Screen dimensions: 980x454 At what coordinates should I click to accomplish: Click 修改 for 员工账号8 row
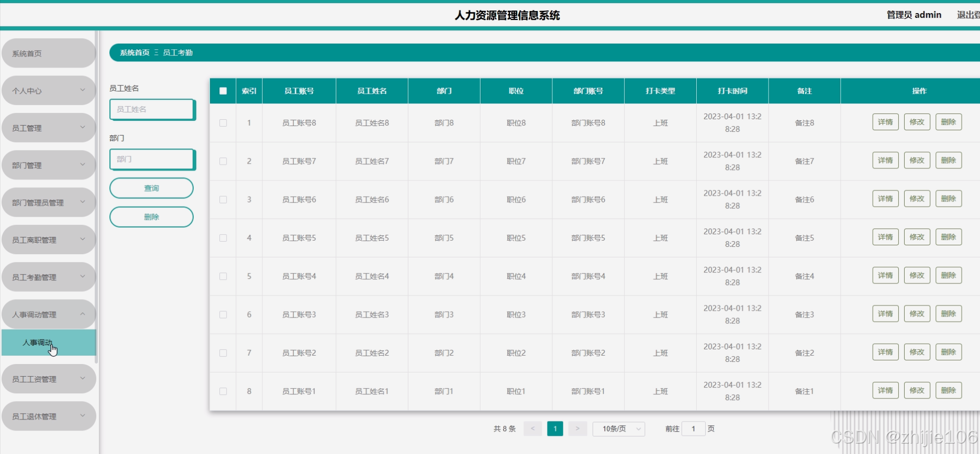[x=917, y=122]
